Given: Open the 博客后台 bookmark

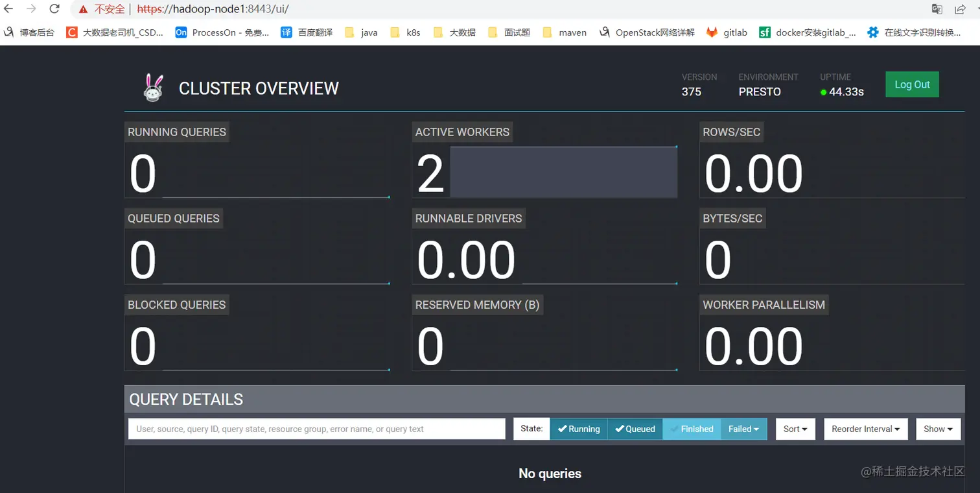Looking at the screenshot, I should (29, 32).
